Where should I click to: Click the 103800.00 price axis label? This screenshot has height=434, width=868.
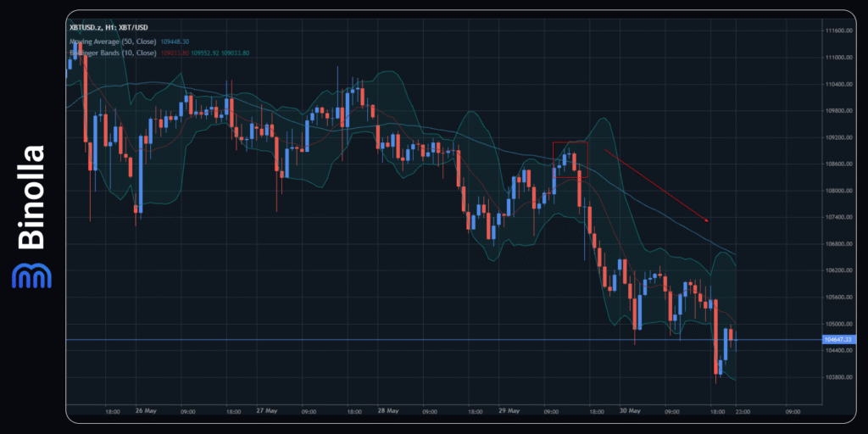click(x=837, y=377)
